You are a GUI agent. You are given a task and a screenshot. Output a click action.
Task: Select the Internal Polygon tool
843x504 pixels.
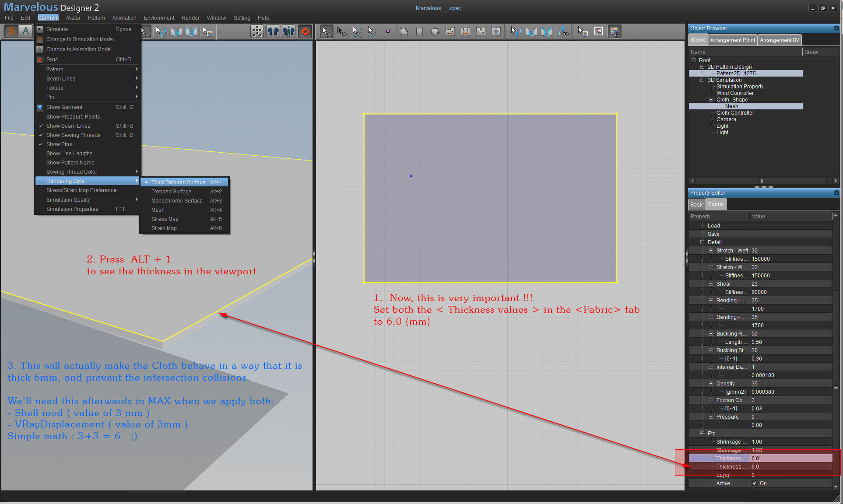(x=450, y=31)
